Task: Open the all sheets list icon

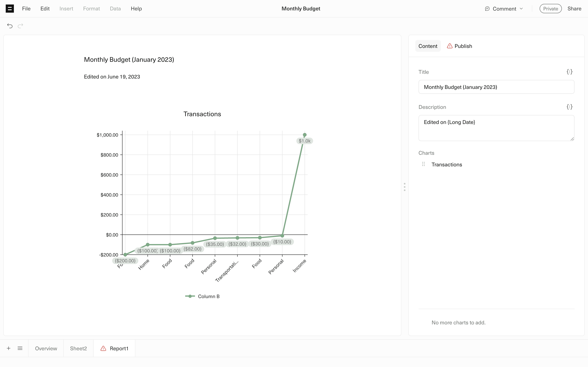Action: [20, 348]
